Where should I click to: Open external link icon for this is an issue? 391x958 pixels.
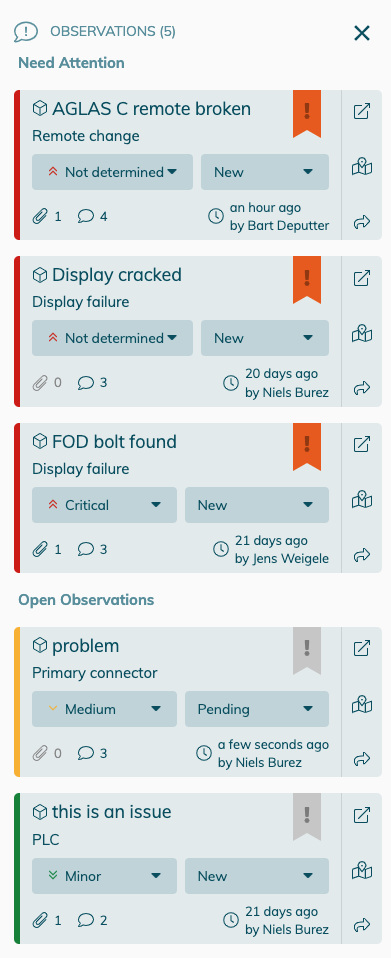(362, 815)
